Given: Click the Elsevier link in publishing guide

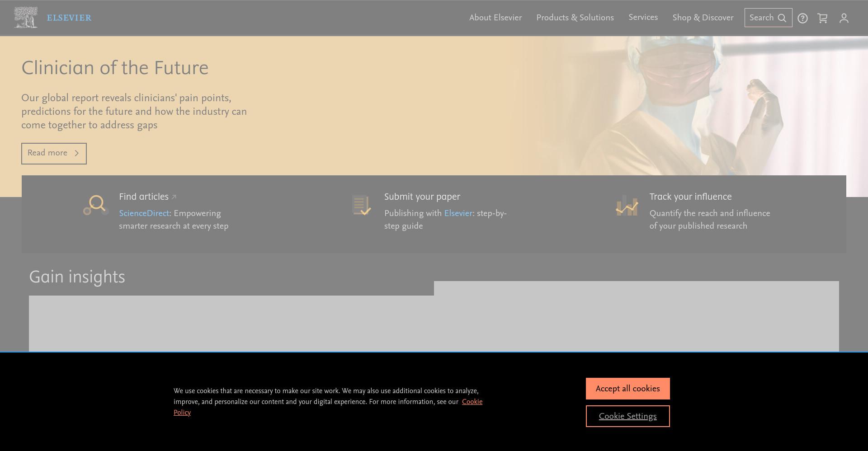Looking at the screenshot, I should [458, 213].
